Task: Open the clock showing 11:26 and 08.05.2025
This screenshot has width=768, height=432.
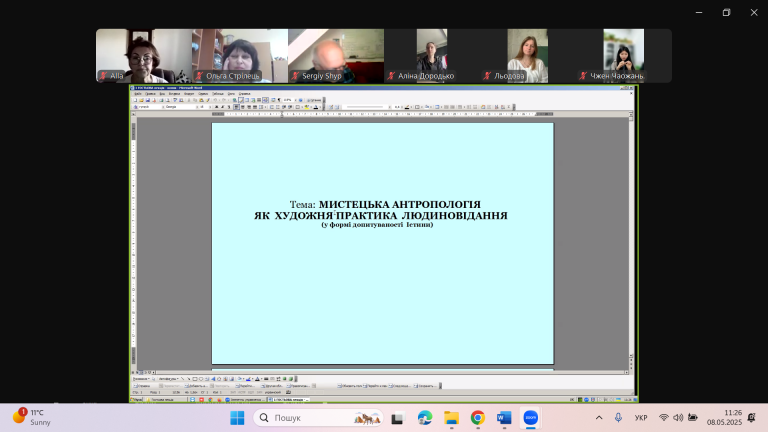Action: pos(724,417)
